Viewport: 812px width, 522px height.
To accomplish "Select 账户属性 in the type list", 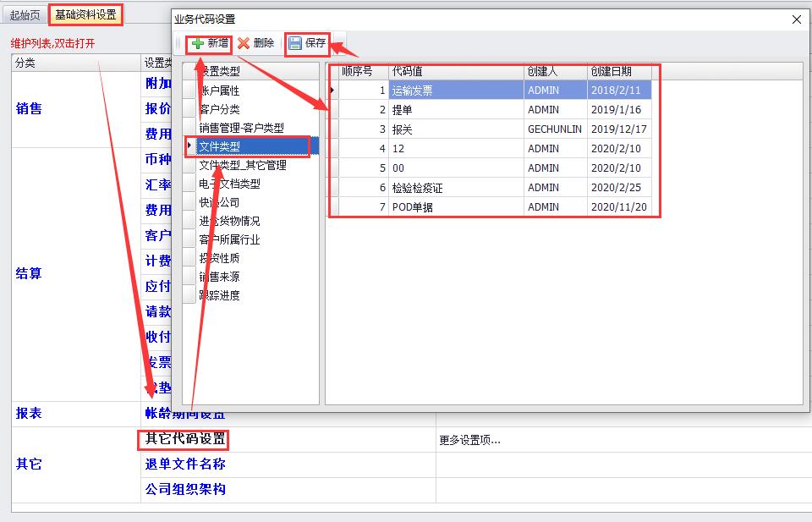I will pos(219,91).
